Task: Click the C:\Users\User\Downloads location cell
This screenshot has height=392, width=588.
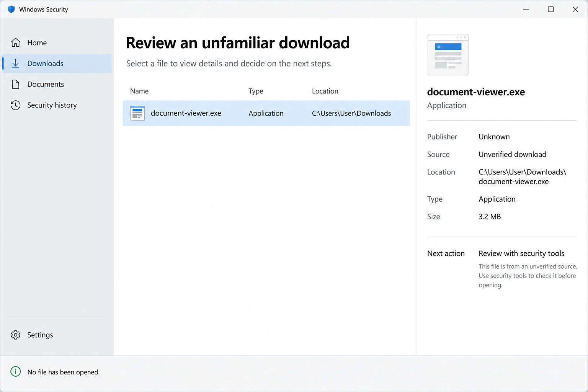Action: (351, 113)
